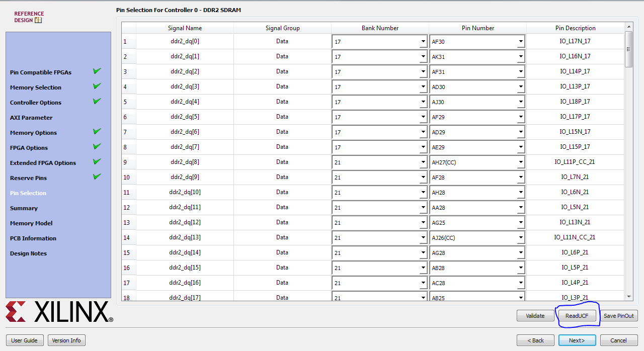Click Version Info button
Screen dimensions: 644x351
tap(66, 340)
